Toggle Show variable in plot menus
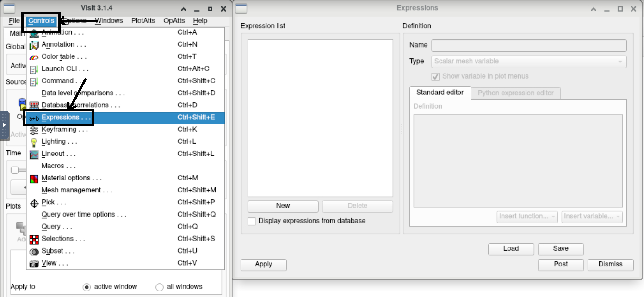The width and height of the screenshot is (644, 297). (435, 76)
